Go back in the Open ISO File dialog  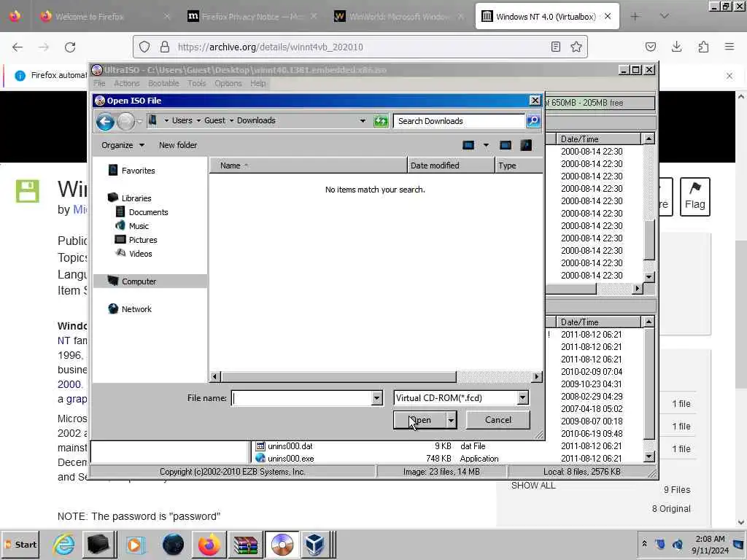pyautogui.click(x=105, y=122)
